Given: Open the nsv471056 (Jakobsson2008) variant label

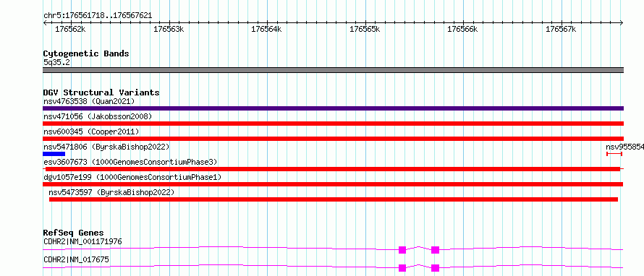Looking at the screenshot, I should 98,117.
